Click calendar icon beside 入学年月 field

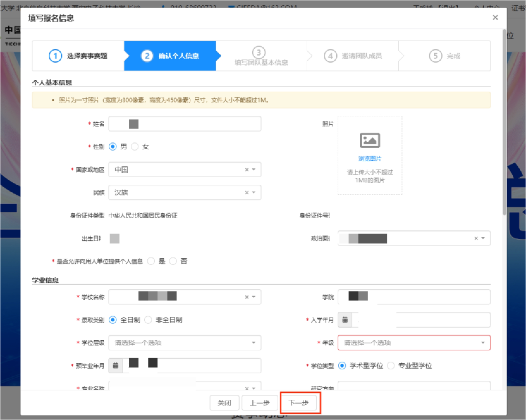tap(345, 320)
